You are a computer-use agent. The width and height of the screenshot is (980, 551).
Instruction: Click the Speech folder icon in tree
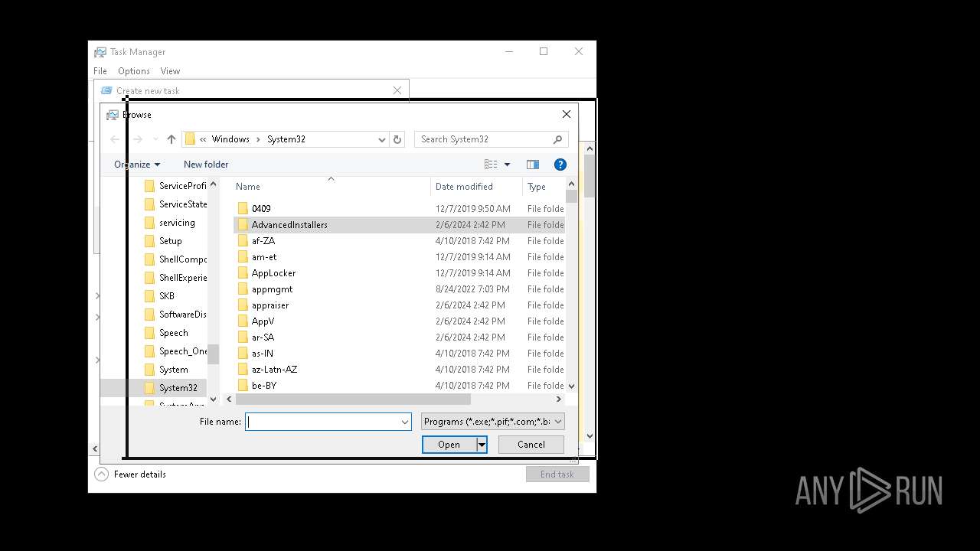pyautogui.click(x=150, y=333)
